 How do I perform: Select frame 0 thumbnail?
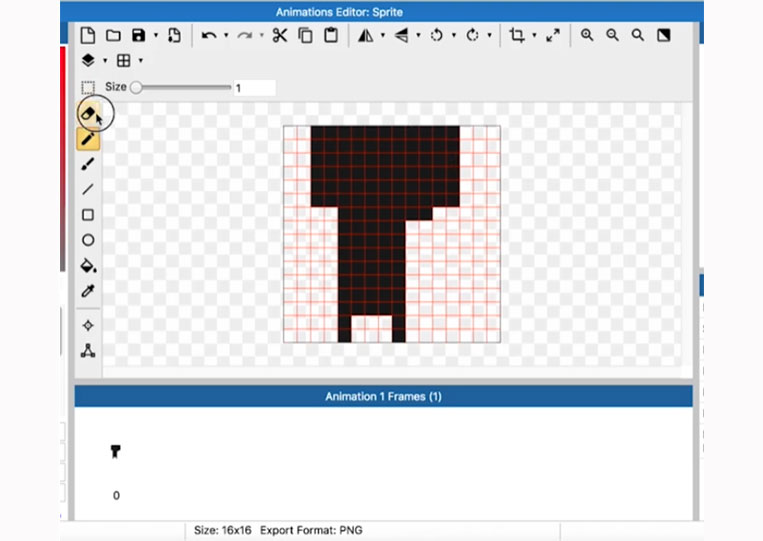pos(115,451)
